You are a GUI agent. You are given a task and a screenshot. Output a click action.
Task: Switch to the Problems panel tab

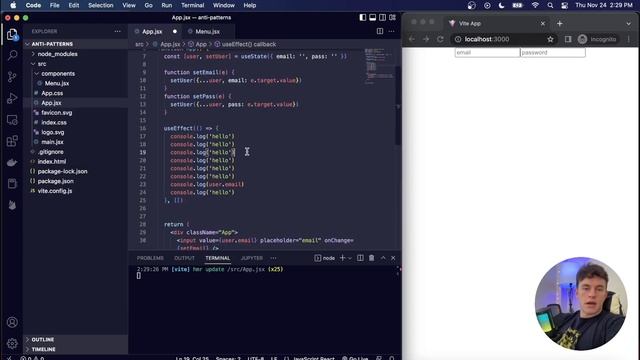pos(150,258)
